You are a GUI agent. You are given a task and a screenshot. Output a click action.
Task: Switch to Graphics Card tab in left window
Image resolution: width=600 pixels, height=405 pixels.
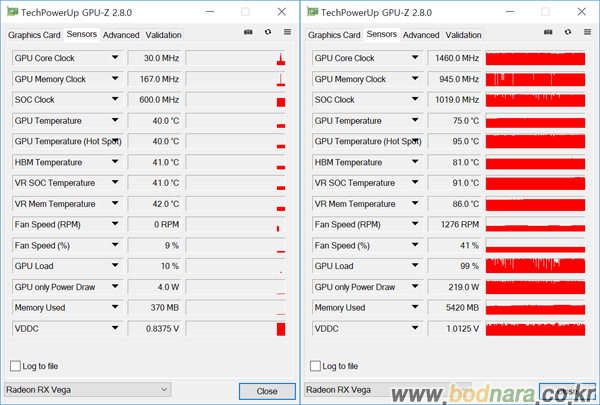coord(34,35)
